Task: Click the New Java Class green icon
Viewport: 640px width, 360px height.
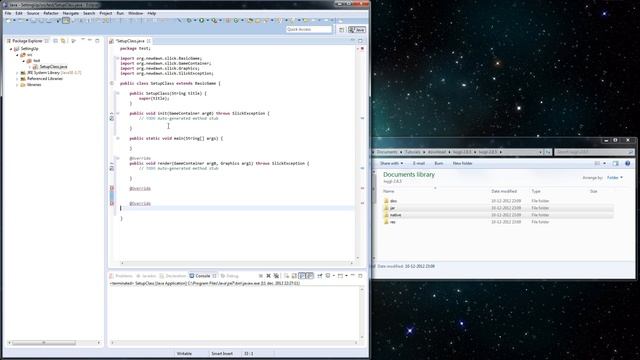Action: pyautogui.click(x=236, y=20)
